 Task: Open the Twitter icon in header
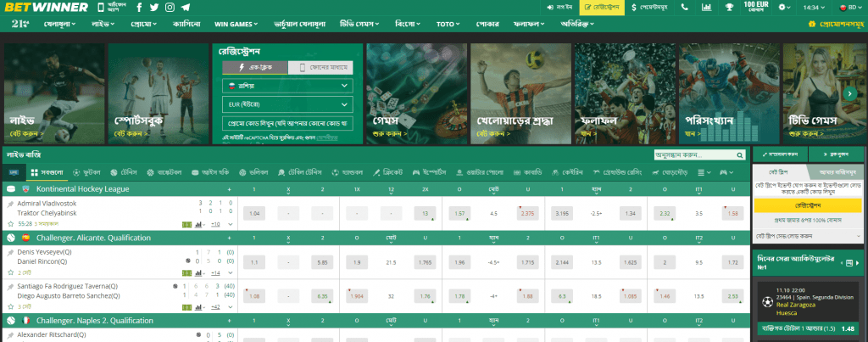click(x=154, y=7)
